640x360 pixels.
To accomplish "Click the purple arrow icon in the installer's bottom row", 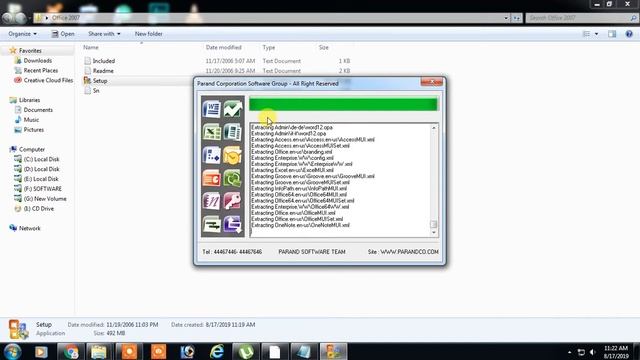I will tap(233, 224).
